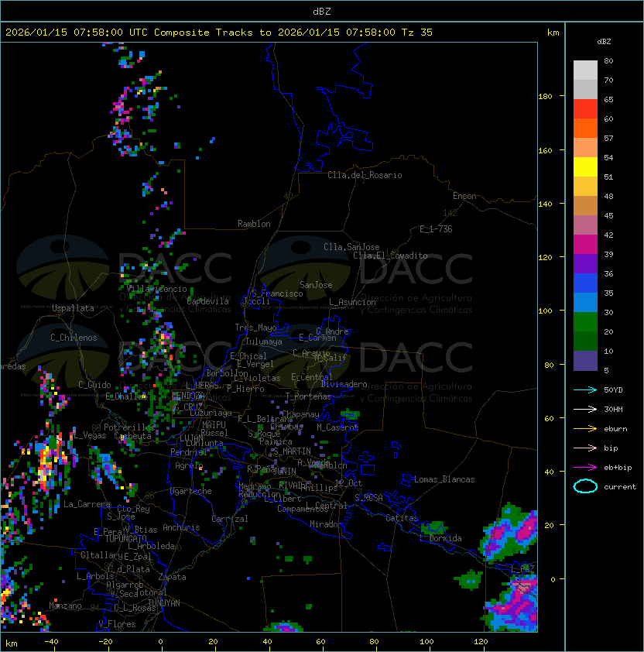
Task: Click the L_Dormida place label
Action: (440, 538)
